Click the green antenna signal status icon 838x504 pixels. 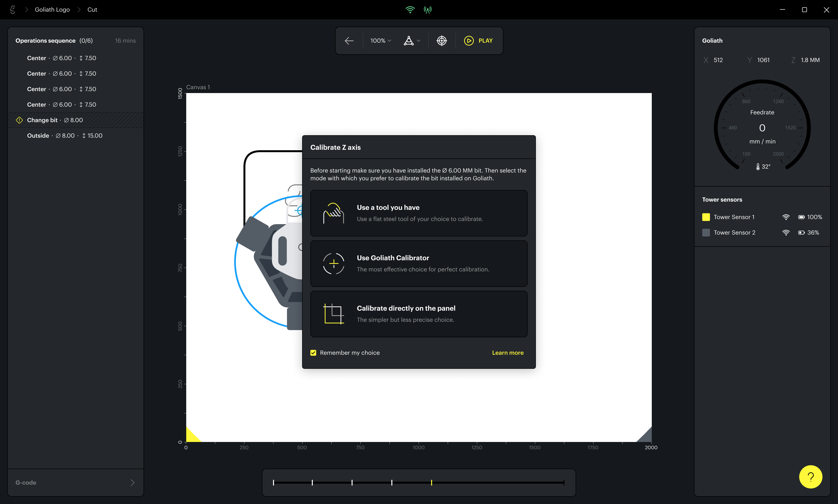427,9
